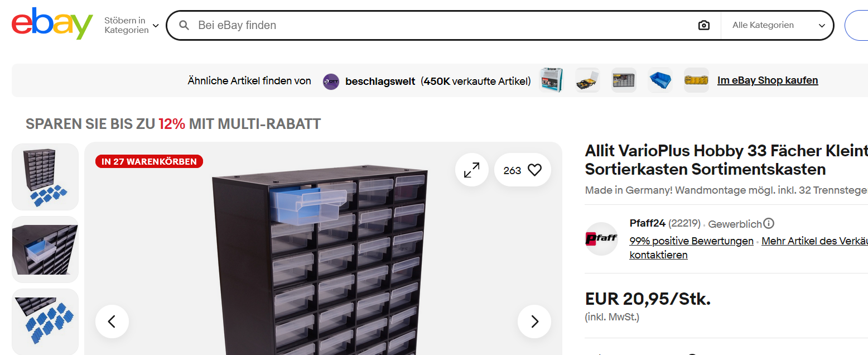The width and height of the screenshot is (868, 355).
Task: Show previous product image arrow
Action: coord(112,322)
